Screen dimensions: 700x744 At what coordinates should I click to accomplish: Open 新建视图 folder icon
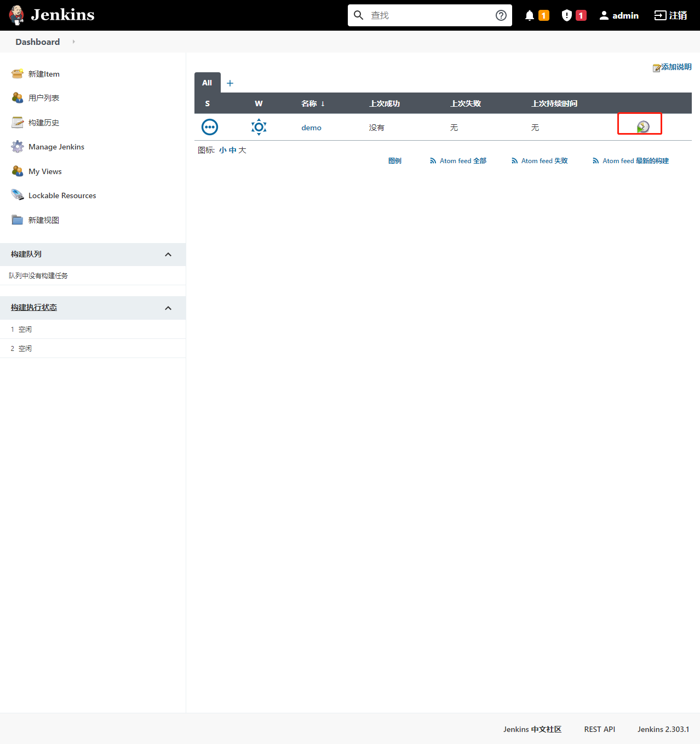point(18,220)
